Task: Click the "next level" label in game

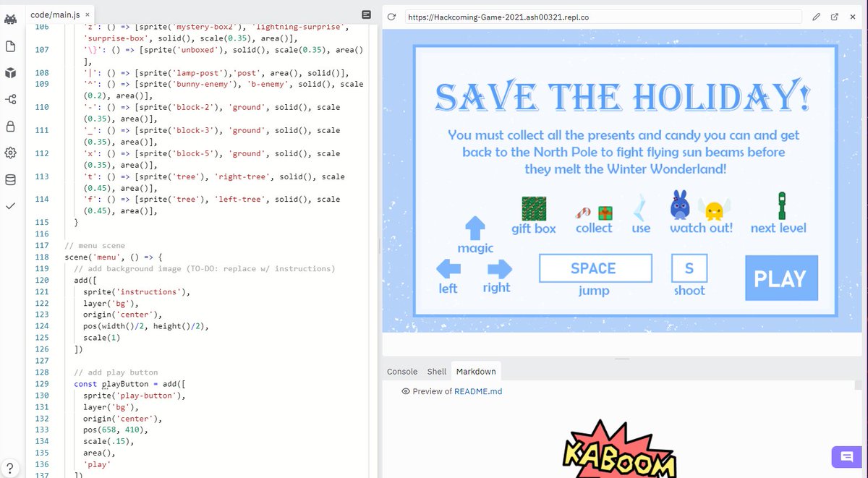Action: point(778,228)
